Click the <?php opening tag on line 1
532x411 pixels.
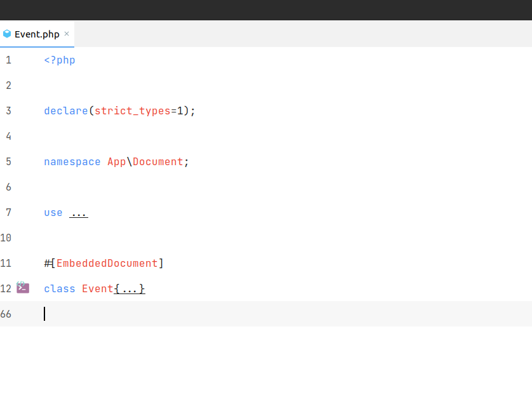pyautogui.click(x=59, y=60)
